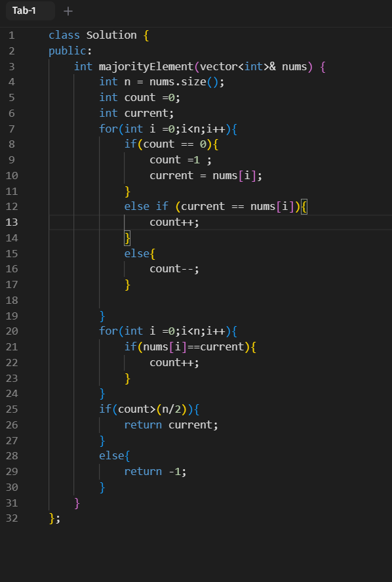The image size is (392, 582).
Task: Select the 'public:' line of code
Action: (x=70, y=51)
